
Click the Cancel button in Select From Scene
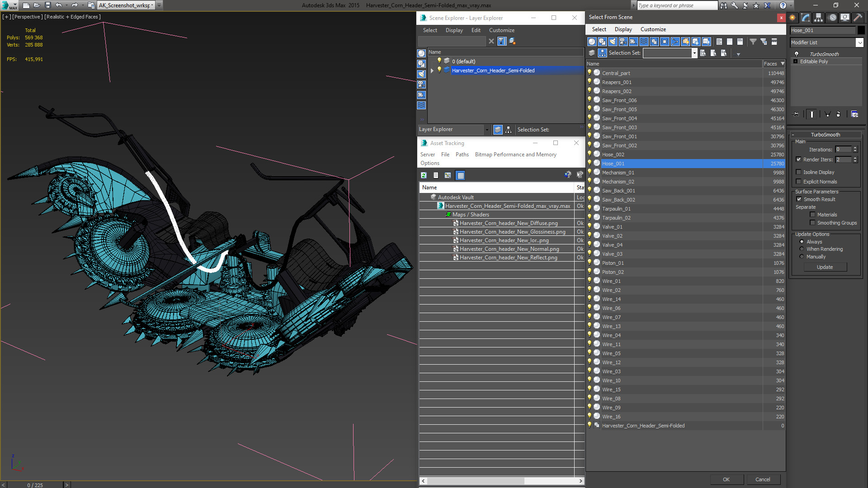click(x=763, y=479)
